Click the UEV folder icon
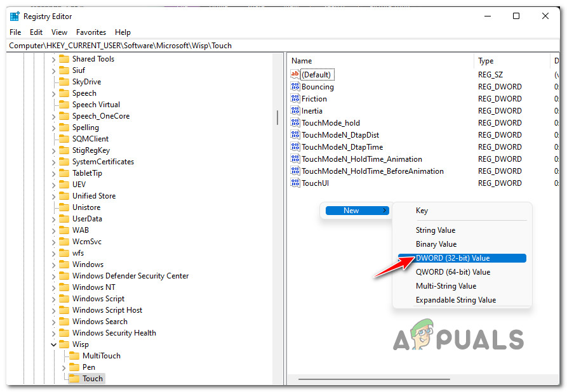Screen dimensions: 567x392 pos(64,185)
